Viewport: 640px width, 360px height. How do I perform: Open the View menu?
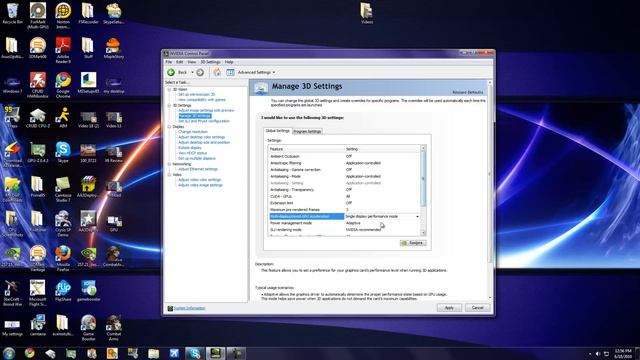coord(191,62)
